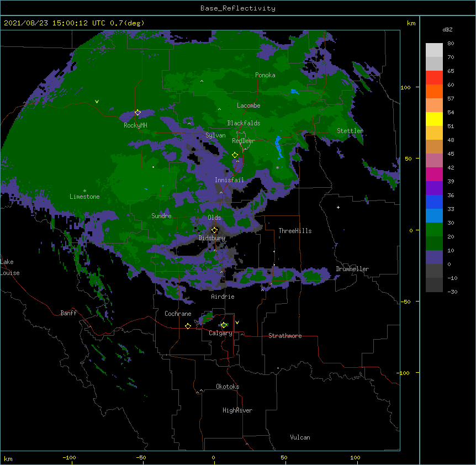This screenshot has height=465, width=476.
Task: Click the km unit label beside the horizontal axis
Action: [x=8, y=459]
